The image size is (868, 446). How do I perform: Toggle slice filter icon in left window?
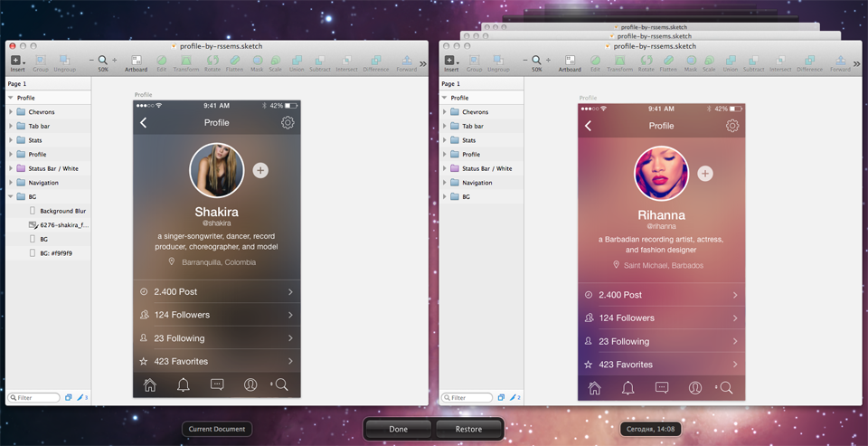click(x=82, y=398)
